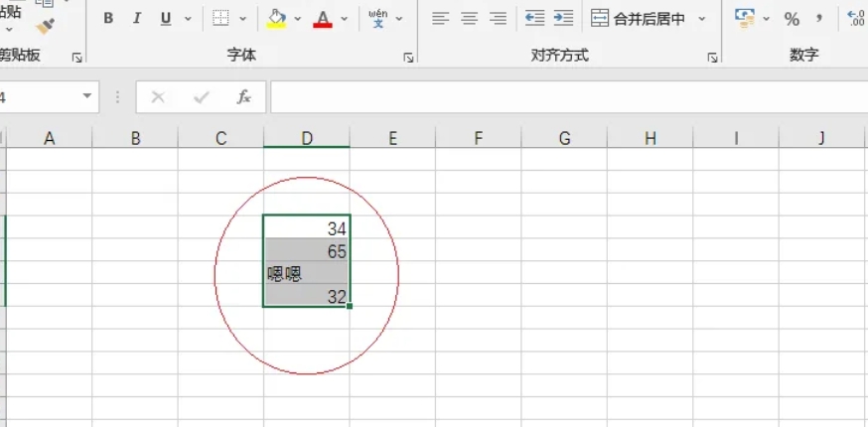
Task: Click the wén phonetic guide icon
Action: (x=378, y=18)
